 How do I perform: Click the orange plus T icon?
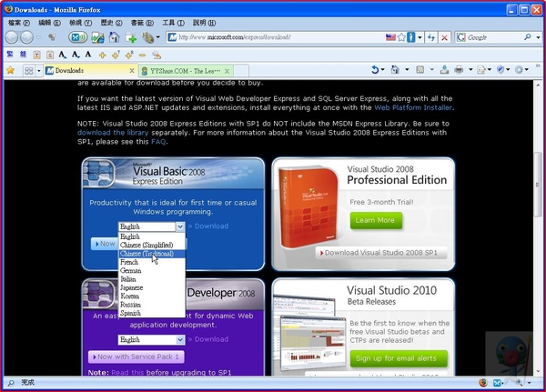pos(116,55)
